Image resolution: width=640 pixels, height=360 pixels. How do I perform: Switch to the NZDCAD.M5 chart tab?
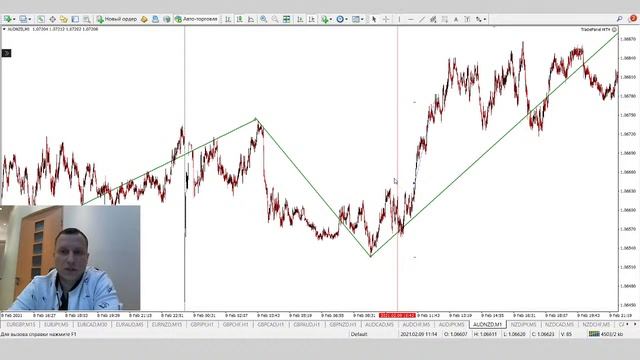pyautogui.click(x=559, y=324)
